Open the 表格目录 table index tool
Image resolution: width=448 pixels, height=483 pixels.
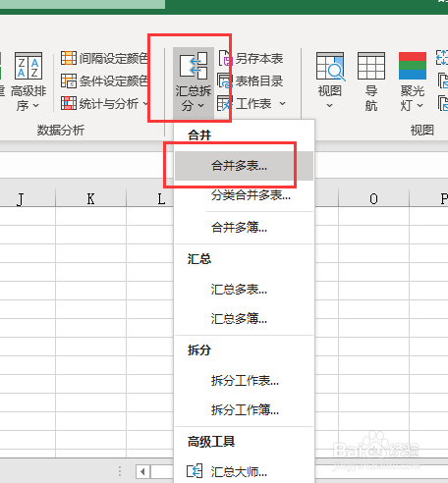click(251, 80)
